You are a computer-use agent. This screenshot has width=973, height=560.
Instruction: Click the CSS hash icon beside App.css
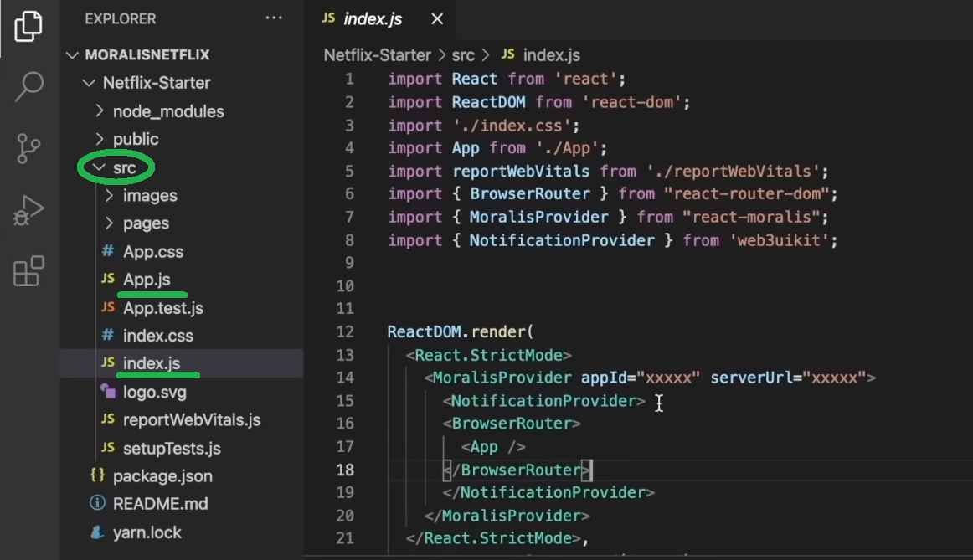[x=108, y=251]
